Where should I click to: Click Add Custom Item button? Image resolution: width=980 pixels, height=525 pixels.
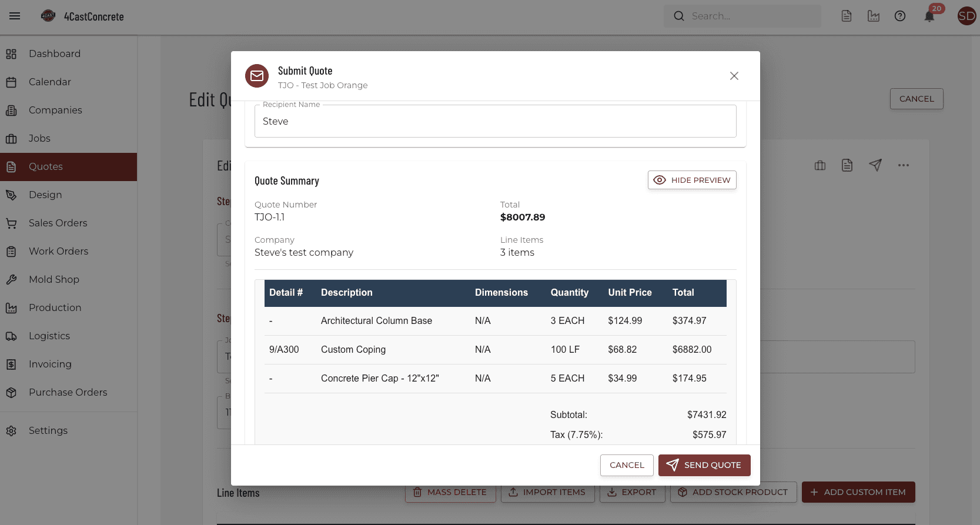click(x=858, y=492)
